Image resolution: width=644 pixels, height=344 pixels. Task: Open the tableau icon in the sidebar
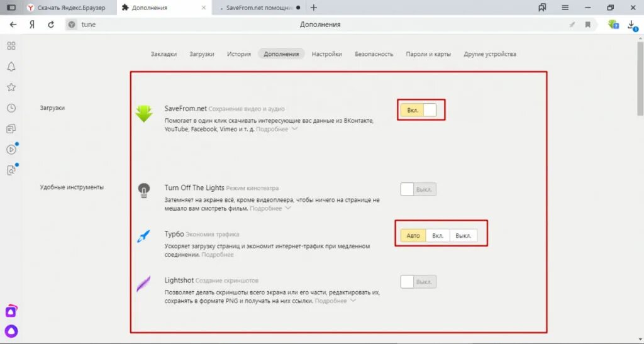(11, 45)
